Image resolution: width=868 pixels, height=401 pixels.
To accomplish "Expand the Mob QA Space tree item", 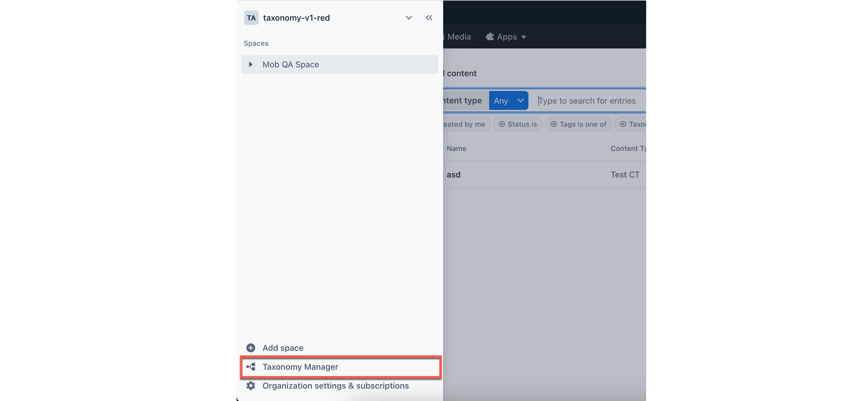I will [250, 64].
